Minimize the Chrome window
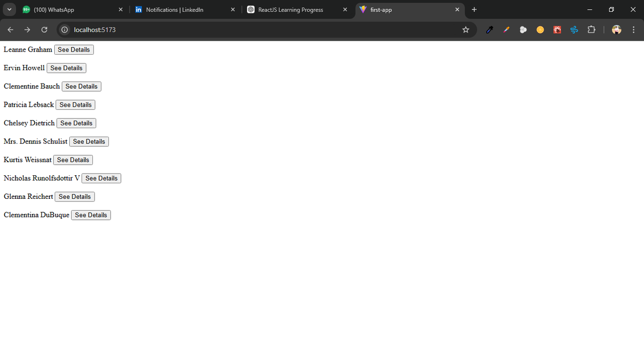This screenshot has height=343, width=644. pyautogui.click(x=589, y=10)
